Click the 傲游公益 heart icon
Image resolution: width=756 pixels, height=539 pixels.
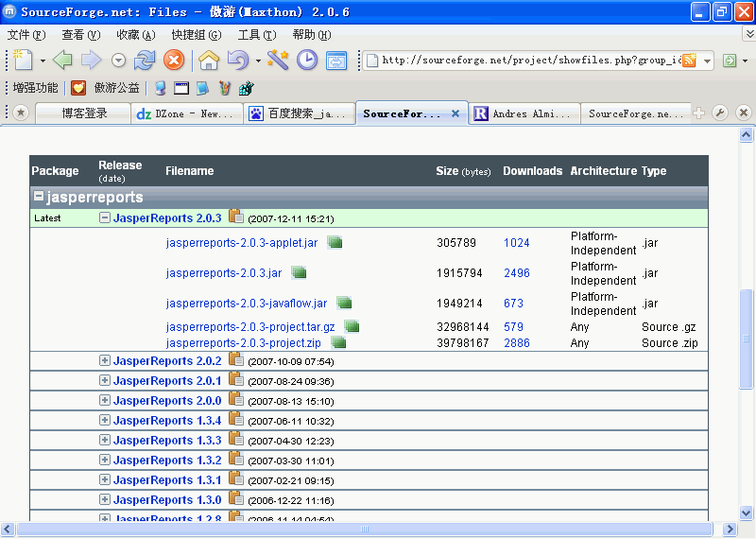tap(78, 88)
